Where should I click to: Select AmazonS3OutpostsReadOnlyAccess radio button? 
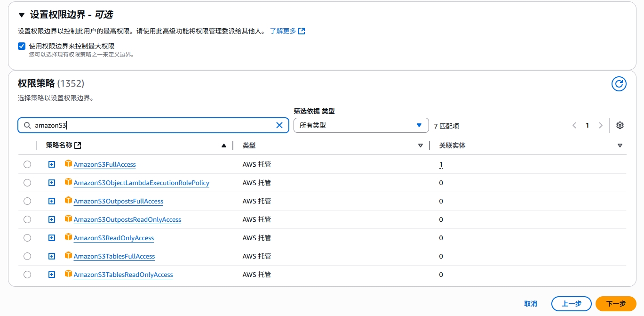point(27,219)
